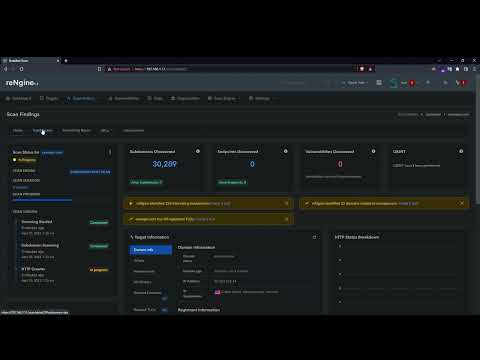This screenshot has width=480, height=360.
Task: Click the View Subdomains button
Action: [x=146, y=182]
